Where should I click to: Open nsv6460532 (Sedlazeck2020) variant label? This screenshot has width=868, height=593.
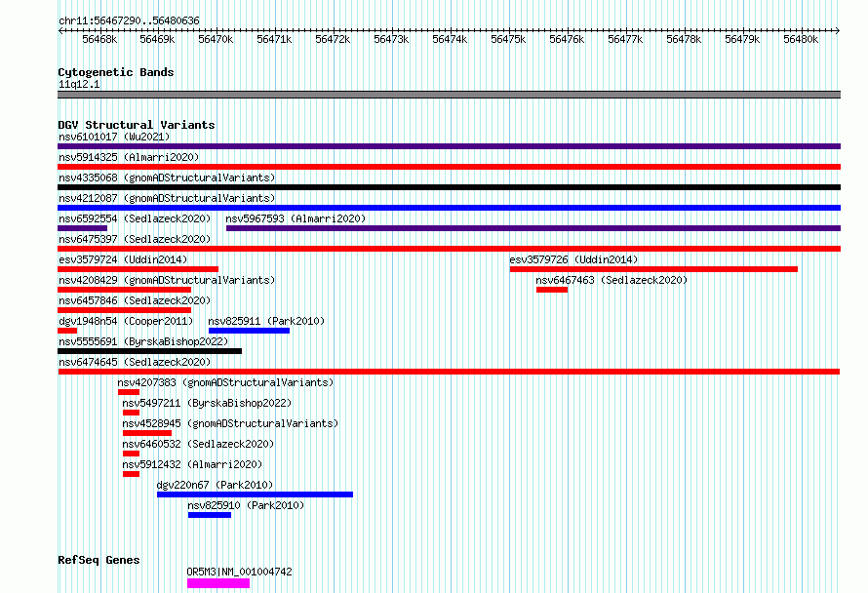(198, 444)
